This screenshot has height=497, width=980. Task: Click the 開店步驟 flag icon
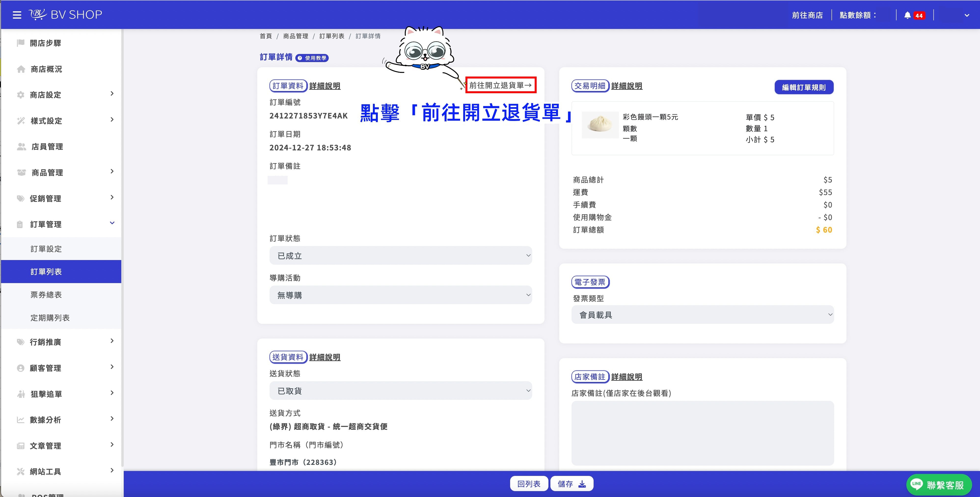point(21,43)
